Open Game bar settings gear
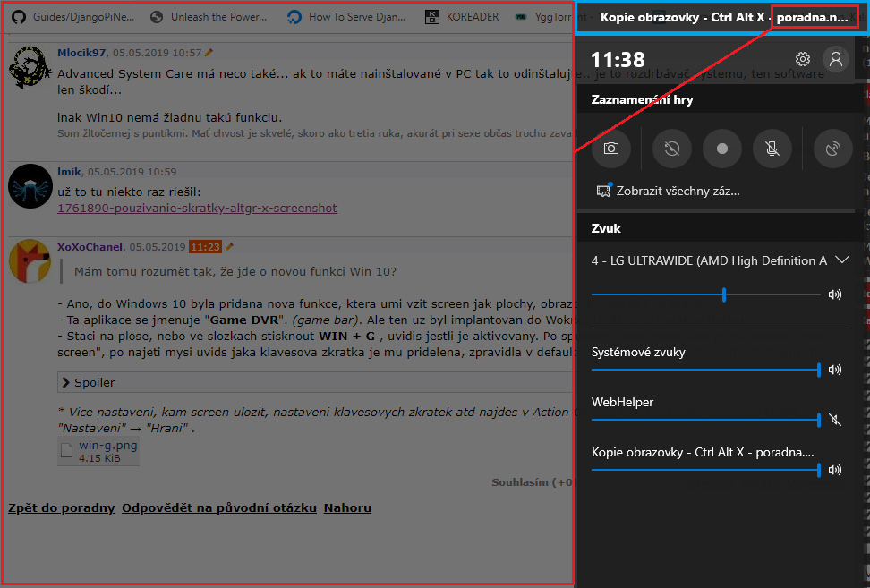 pos(802,59)
